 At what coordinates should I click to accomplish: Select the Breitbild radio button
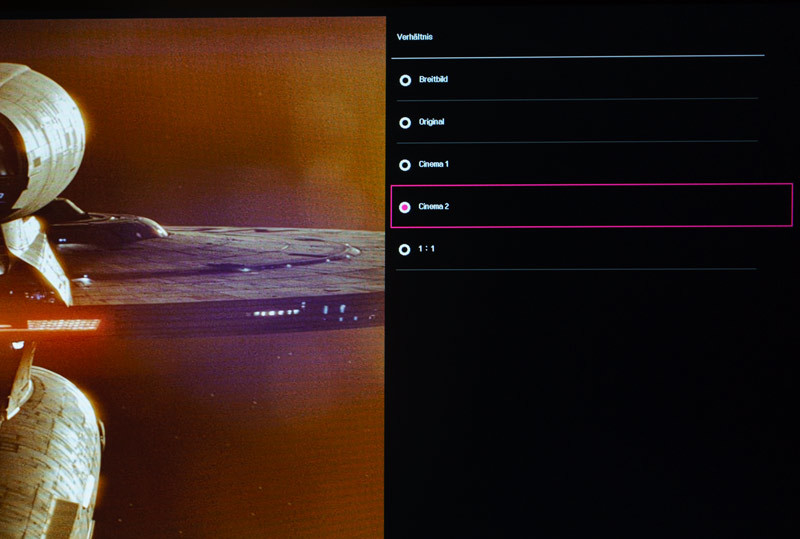pos(405,80)
